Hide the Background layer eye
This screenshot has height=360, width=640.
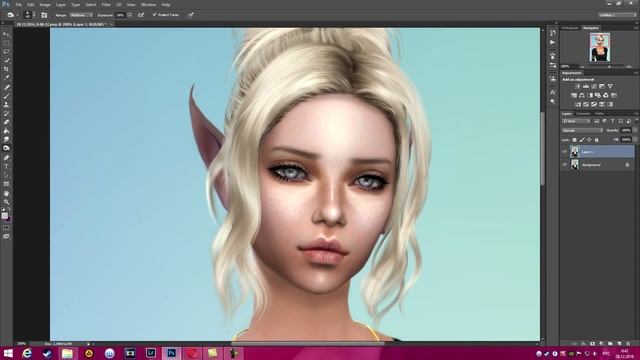565,165
